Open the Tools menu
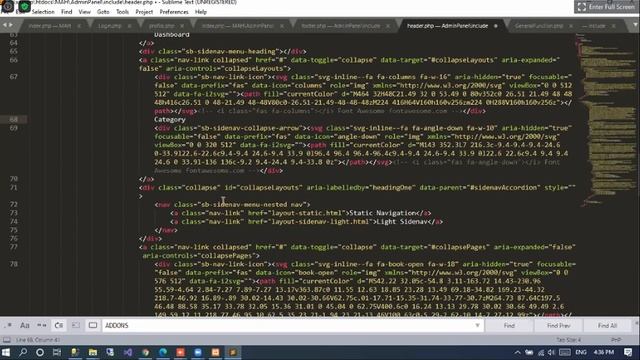The height and width of the screenshot is (360, 640). 122,12
